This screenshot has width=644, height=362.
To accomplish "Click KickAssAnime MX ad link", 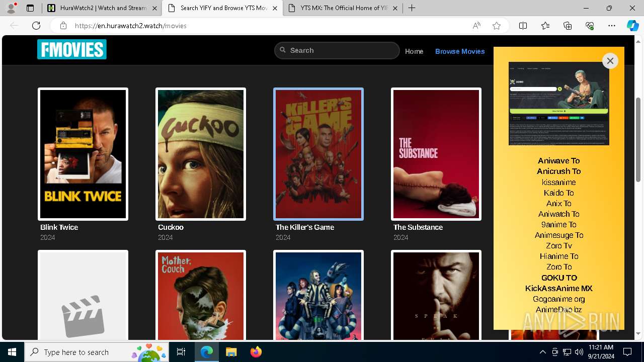I will 559,288.
